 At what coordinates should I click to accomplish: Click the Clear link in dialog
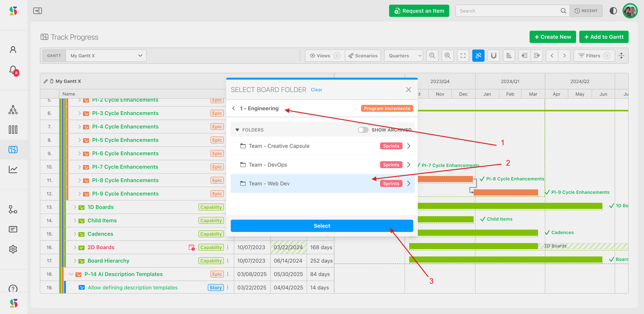click(x=317, y=90)
